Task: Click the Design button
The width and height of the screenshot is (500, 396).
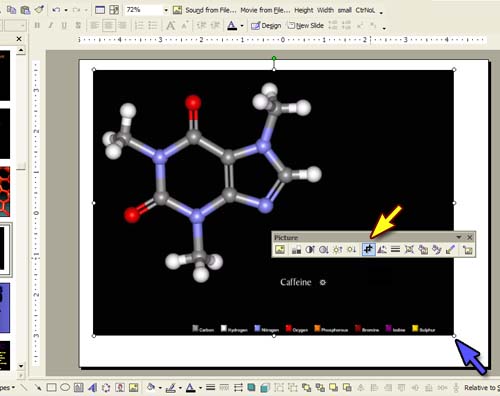Action: click(x=266, y=26)
